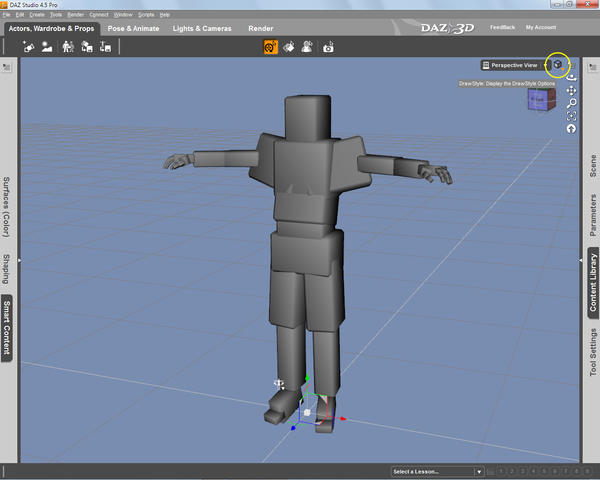Switch to the Lights & Cameras tab
Image resolution: width=600 pixels, height=480 pixels.
(203, 29)
